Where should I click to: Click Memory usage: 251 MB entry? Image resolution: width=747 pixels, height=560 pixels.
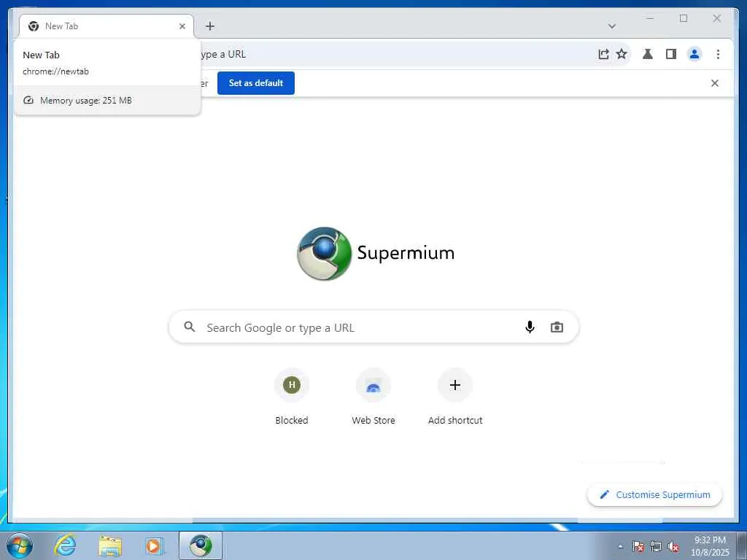point(107,101)
